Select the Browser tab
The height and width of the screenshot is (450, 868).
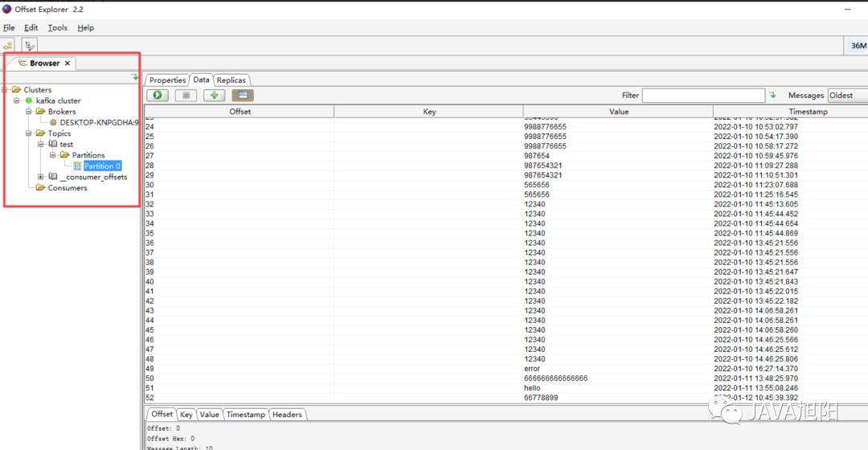pyautogui.click(x=44, y=63)
